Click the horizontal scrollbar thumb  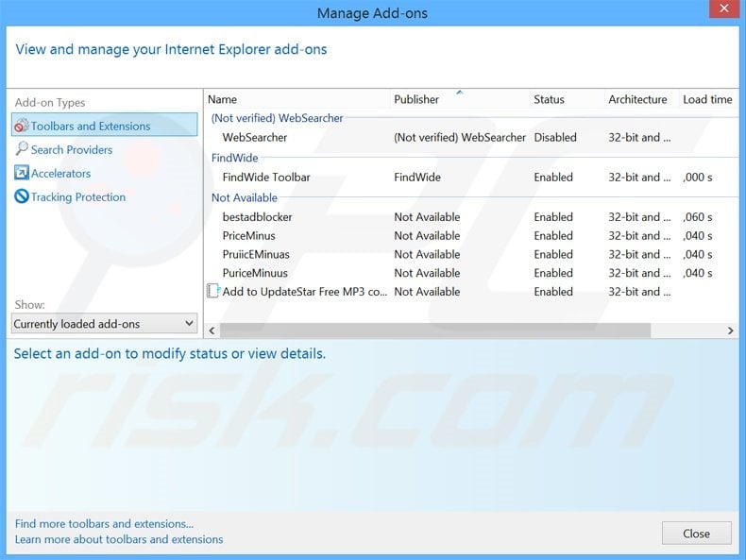tap(434, 331)
